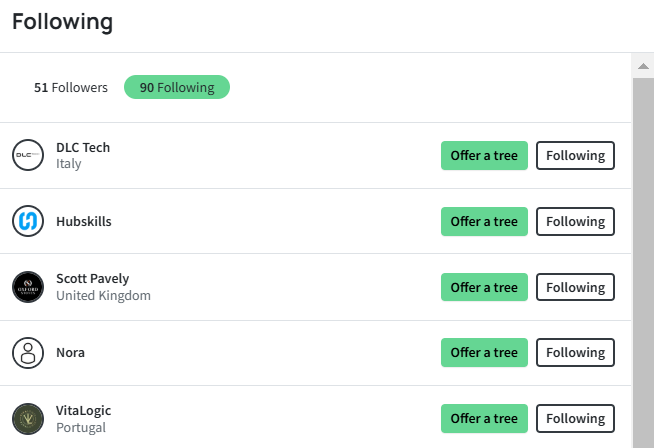Toggle Following button for Nora
The image size is (654, 448).
point(575,352)
